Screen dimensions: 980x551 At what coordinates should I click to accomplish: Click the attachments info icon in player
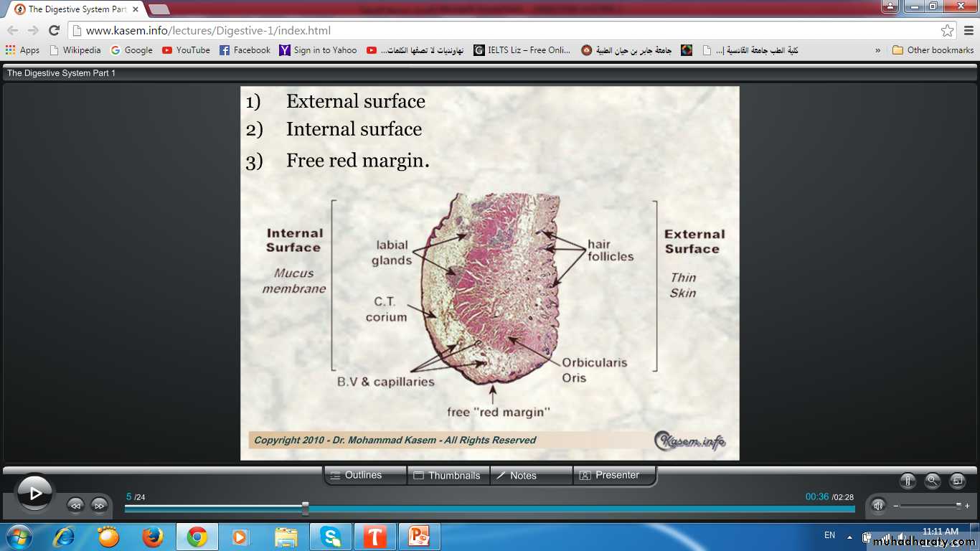[x=908, y=481]
